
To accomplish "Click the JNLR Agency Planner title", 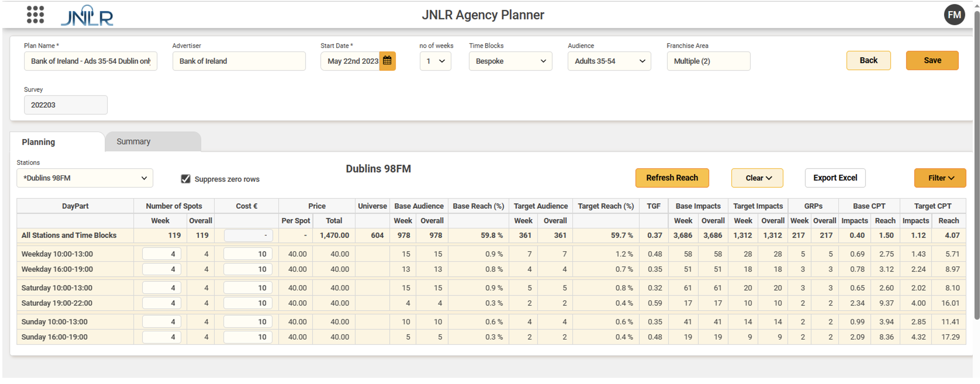I will coord(483,15).
